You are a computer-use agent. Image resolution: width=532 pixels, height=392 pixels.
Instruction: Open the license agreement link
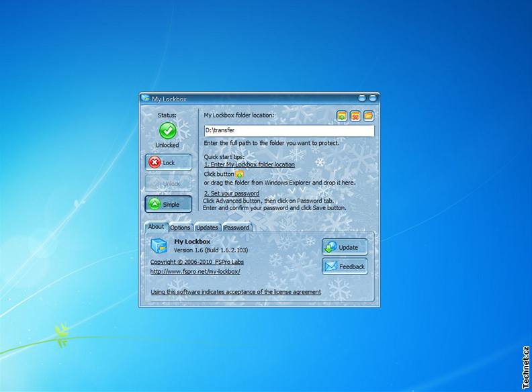tap(236, 292)
